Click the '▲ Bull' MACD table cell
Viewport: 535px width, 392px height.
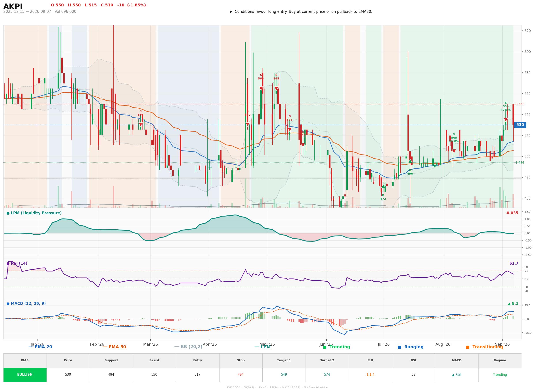click(x=457, y=375)
